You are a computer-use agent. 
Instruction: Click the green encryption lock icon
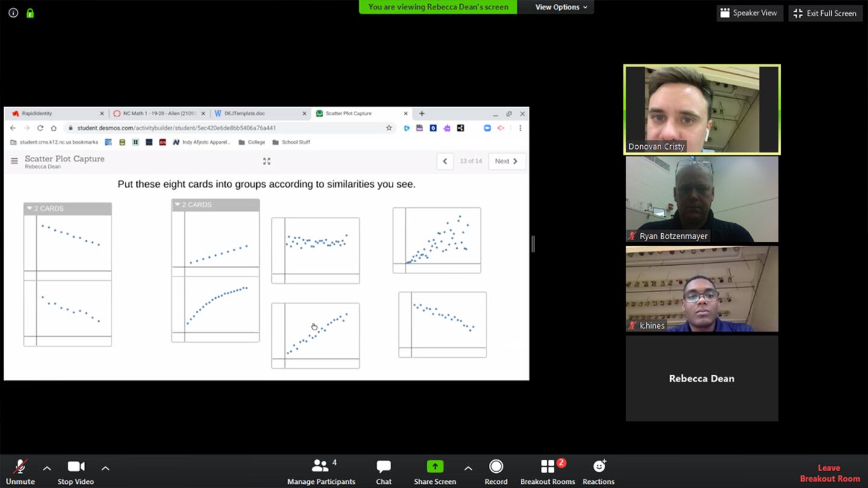[30, 13]
